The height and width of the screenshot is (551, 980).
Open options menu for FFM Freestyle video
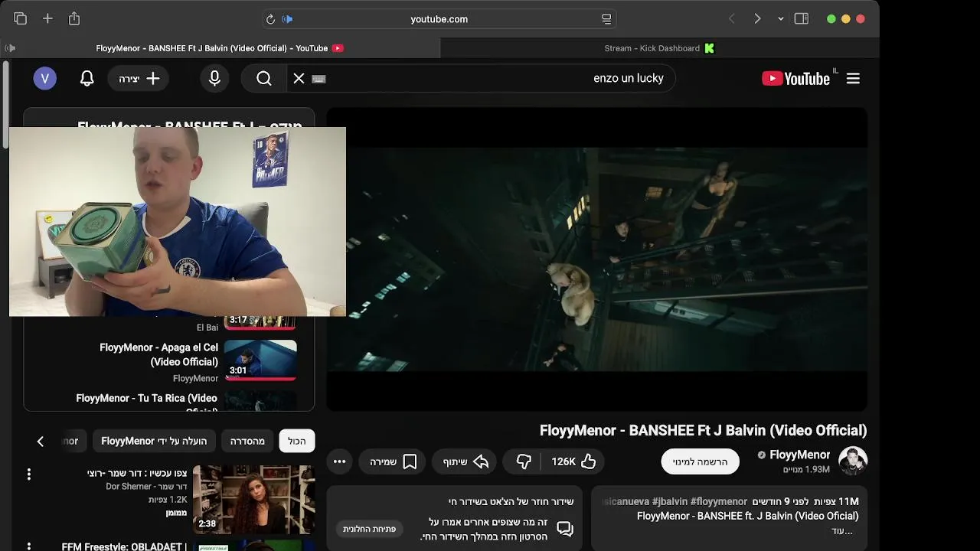[x=29, y=546]
